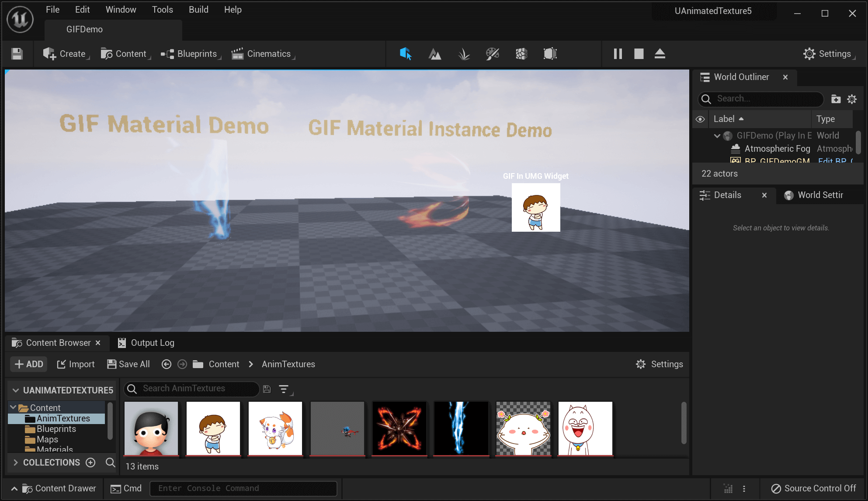868x501 pixels.
Task: Save the current level with floppy icon
Action: 17,54
